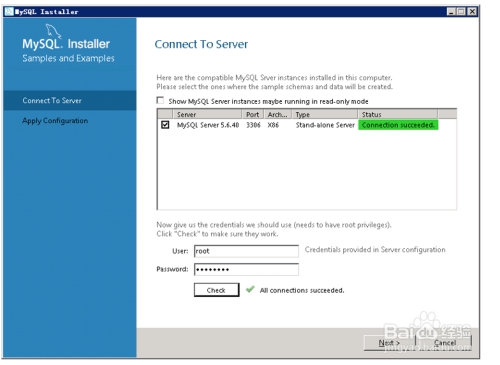Click the Credentials provided in Server configuration text
Image resolution: width=500 pixels, height=365 pixels.
click(375, 250)
